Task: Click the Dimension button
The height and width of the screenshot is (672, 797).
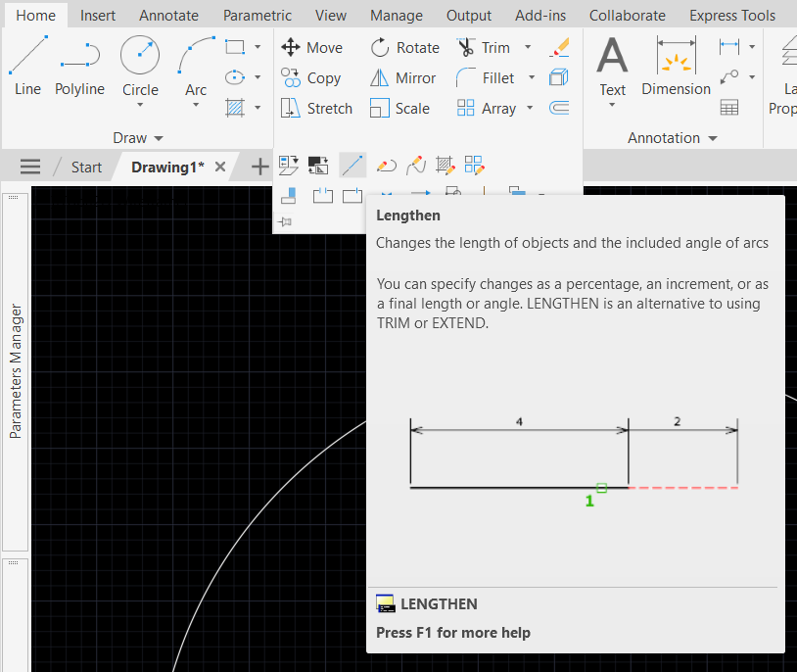Action: [676, 67]
